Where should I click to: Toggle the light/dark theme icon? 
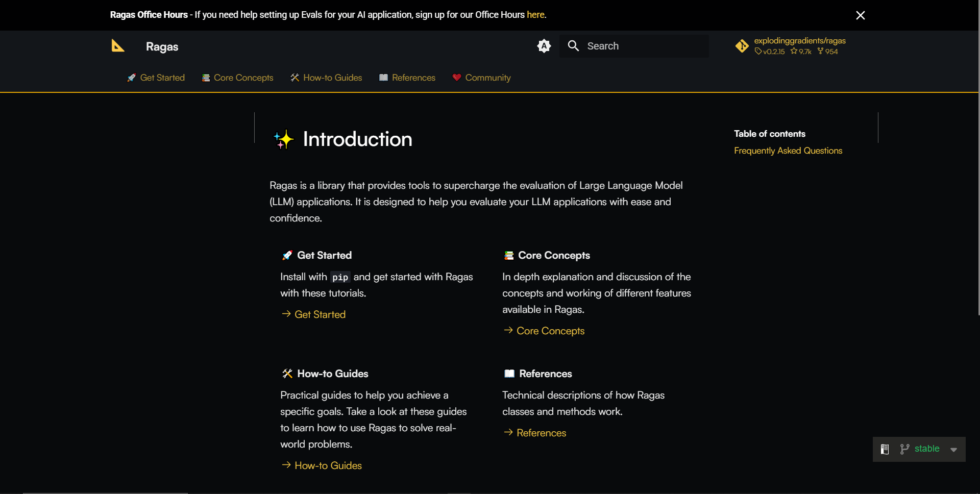[544, 46]
